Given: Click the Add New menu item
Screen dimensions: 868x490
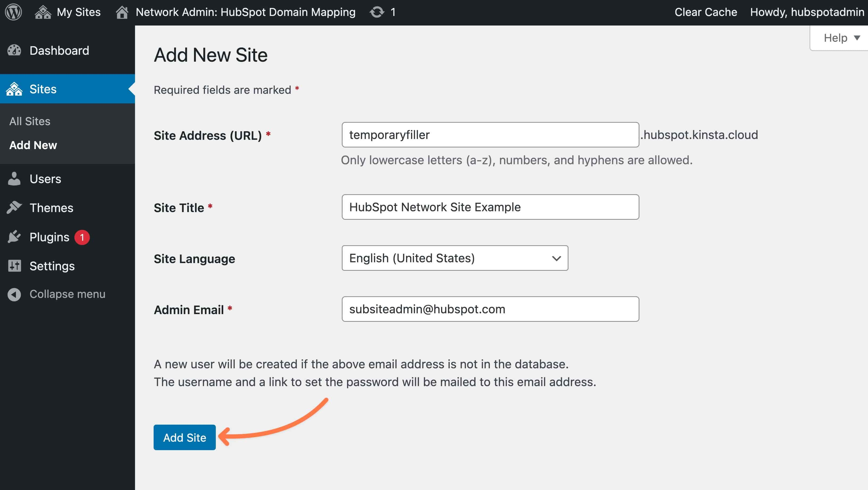Looking at the screenshot, I should (33, 145).
